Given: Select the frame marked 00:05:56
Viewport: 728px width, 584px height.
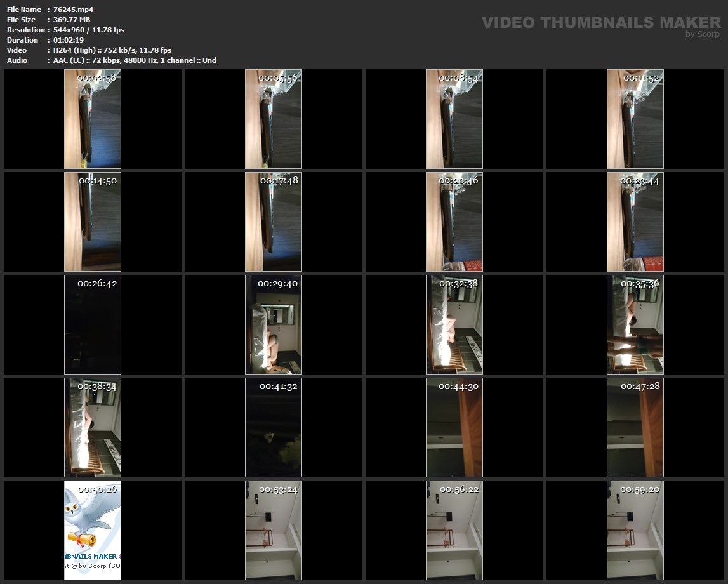Looking at the screenshot, I should [x=274, y=119].
